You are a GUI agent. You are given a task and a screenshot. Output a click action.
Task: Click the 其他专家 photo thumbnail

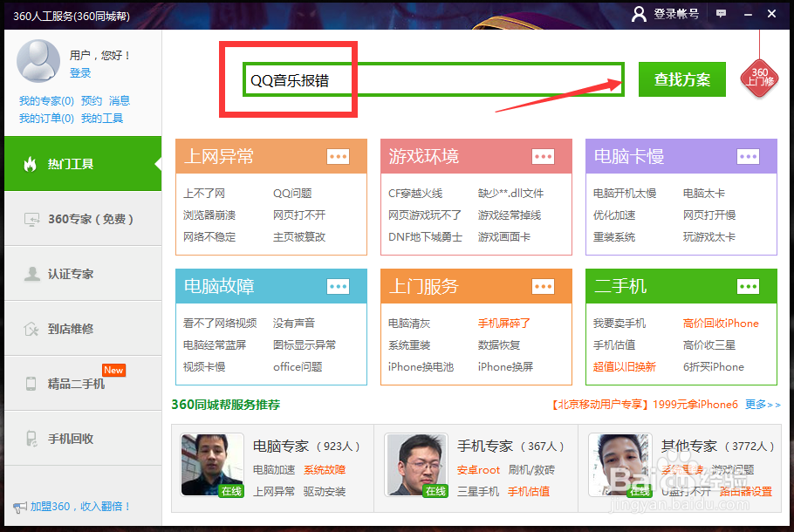click(x=620, y=465)
